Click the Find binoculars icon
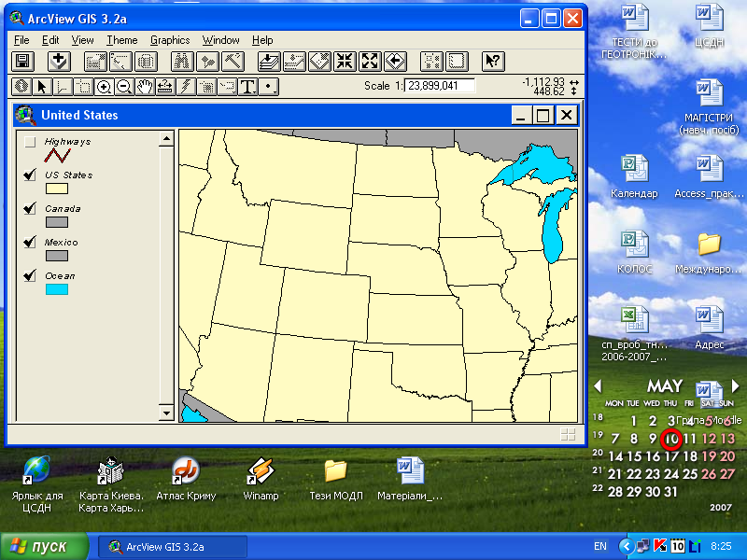Image resolution: width=747 pixels, height=560 pixels. tap(182, 62)
